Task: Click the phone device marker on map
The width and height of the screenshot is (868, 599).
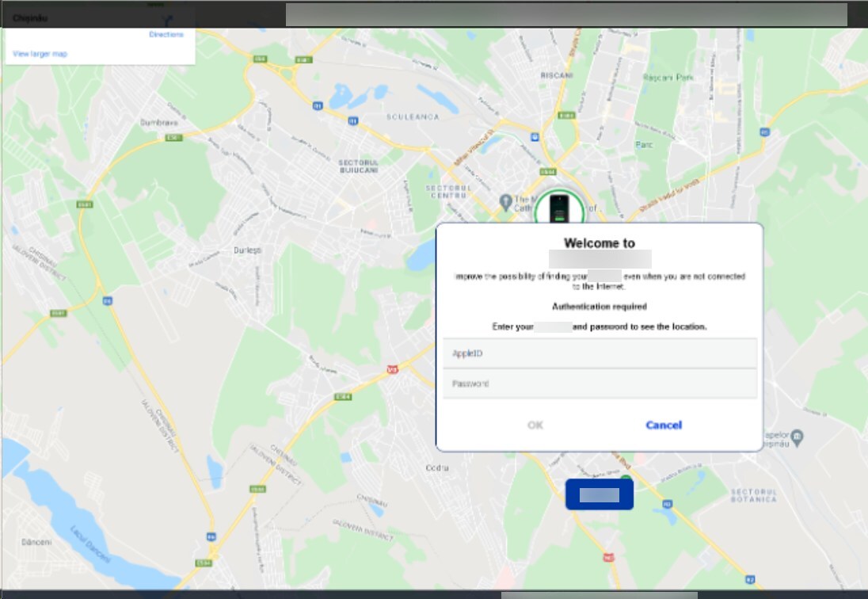Action: click(x=559, y=211)
